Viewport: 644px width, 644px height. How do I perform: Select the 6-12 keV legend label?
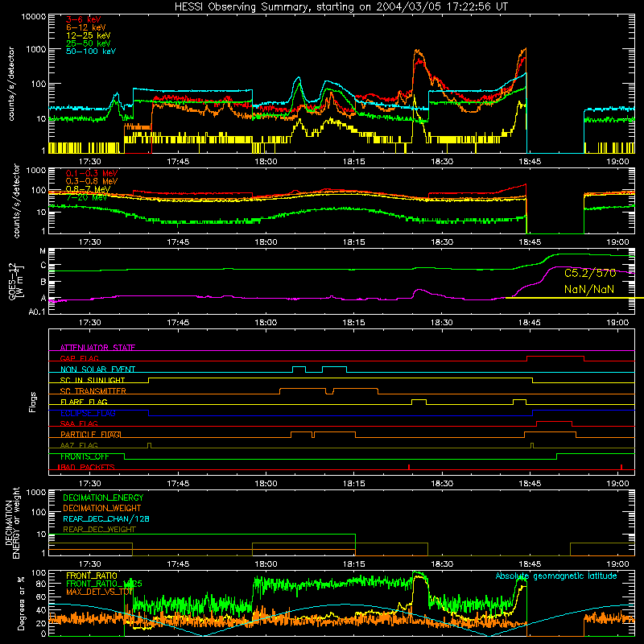[86, 27]
